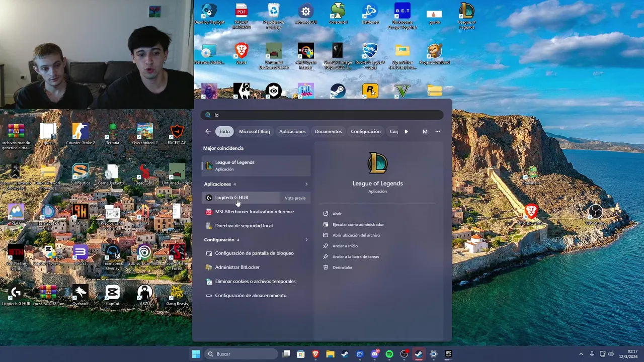Open the Dead by Daylight desktop shortcut
The width and height of the screenshot is (644, 362).
tap(209, 15)
